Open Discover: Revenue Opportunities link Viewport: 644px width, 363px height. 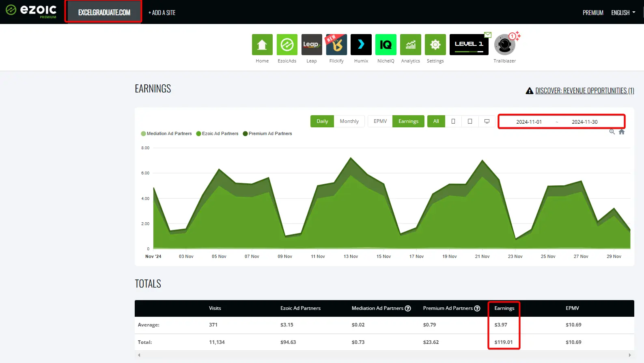click(585, 91)
